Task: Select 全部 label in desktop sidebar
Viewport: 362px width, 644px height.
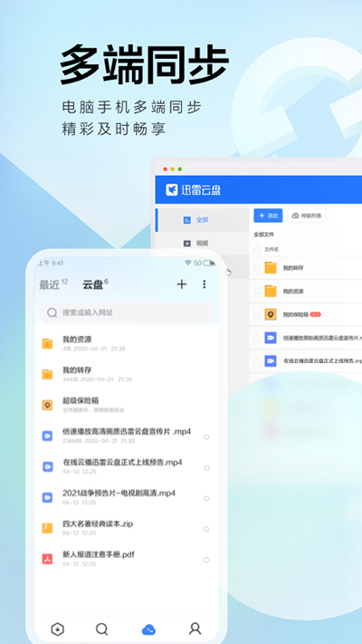Action: [203, 220]
